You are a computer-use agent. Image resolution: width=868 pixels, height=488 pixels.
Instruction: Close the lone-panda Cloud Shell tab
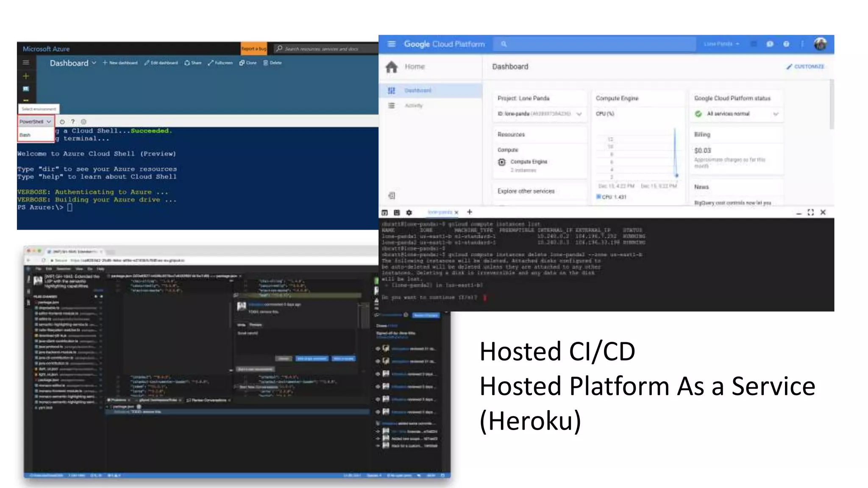(456, 212)
